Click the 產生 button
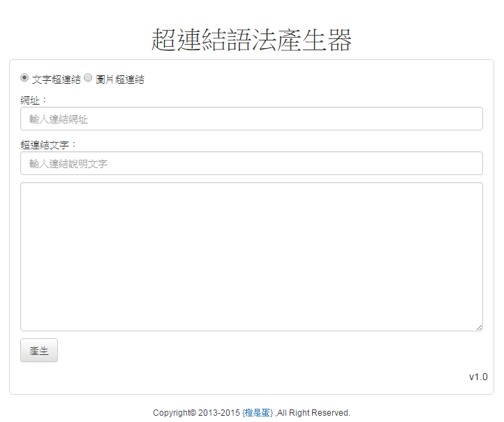The width and height of the screenshot is (504, 422). click(x=39, y=350)
